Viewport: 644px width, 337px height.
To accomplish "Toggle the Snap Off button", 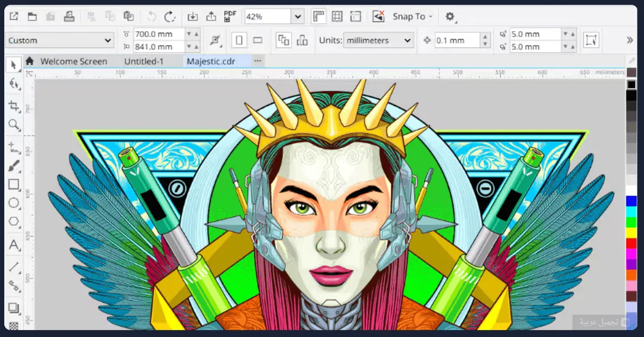I will point(378,17).
